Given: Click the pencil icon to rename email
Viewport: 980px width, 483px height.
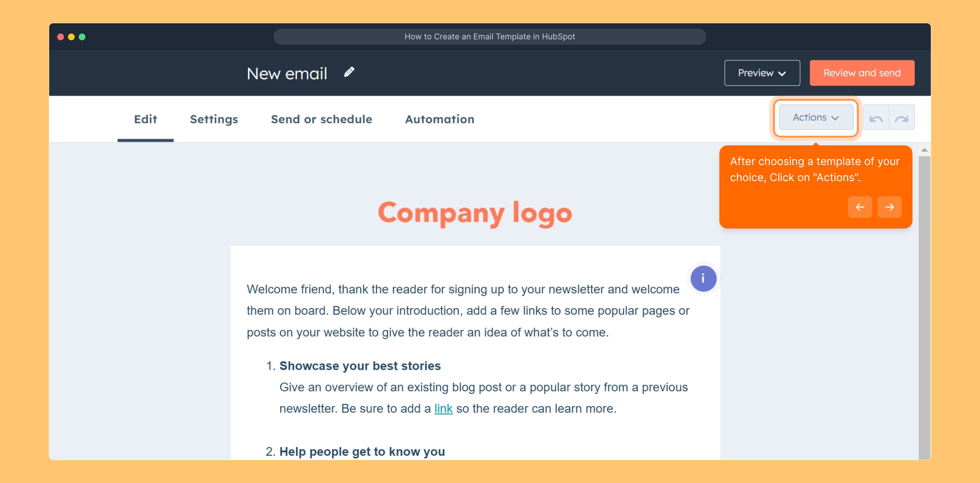Looking at the screenshot, I should coord(349,72).
